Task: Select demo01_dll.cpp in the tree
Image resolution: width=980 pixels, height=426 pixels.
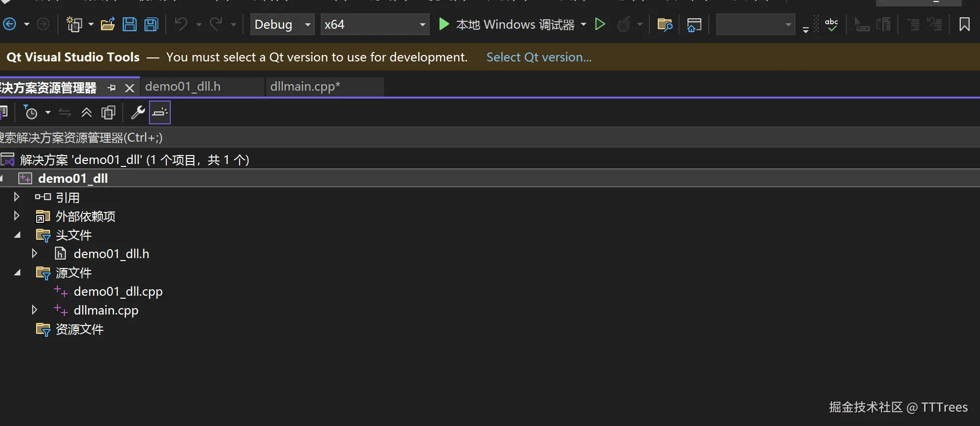Action: pyautogui.click(x=118, y=291)
